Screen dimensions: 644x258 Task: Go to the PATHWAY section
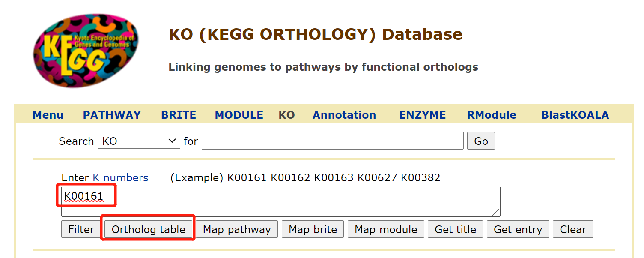pyautogui.click(x=111, y=114)
